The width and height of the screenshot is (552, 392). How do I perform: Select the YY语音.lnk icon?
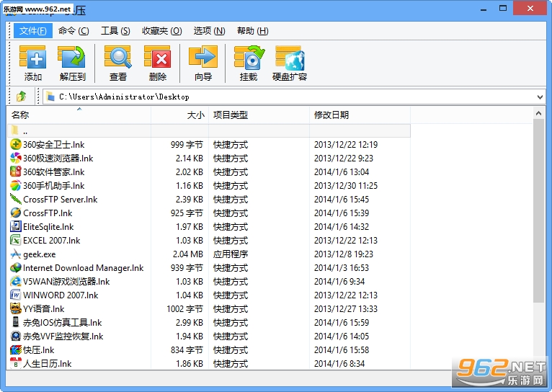15,308
